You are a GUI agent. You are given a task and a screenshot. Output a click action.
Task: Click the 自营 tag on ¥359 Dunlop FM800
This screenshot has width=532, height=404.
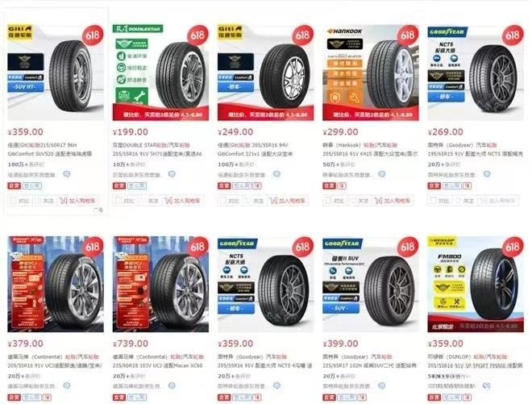coord(434,398)
